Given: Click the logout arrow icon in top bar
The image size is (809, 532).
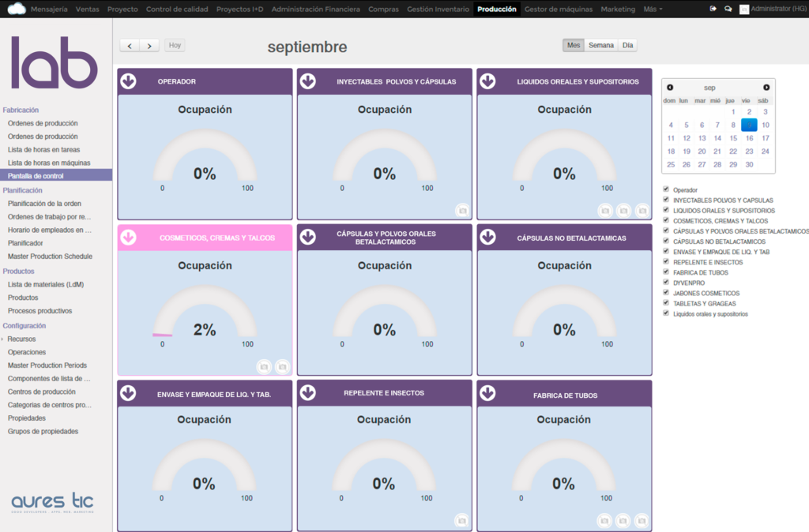Looking at the screenshot, I should 713,9.
